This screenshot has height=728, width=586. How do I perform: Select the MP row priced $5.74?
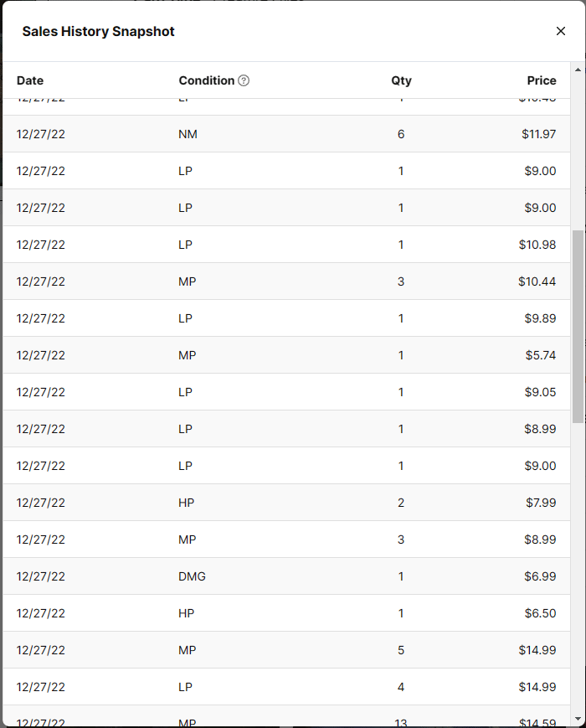click(x=285, y=355)
